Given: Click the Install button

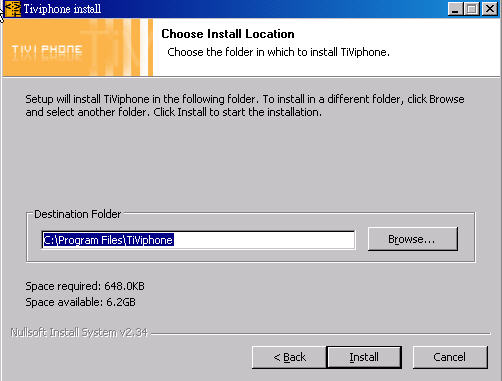Looking at the screenshot, I should tap(364, 357).
